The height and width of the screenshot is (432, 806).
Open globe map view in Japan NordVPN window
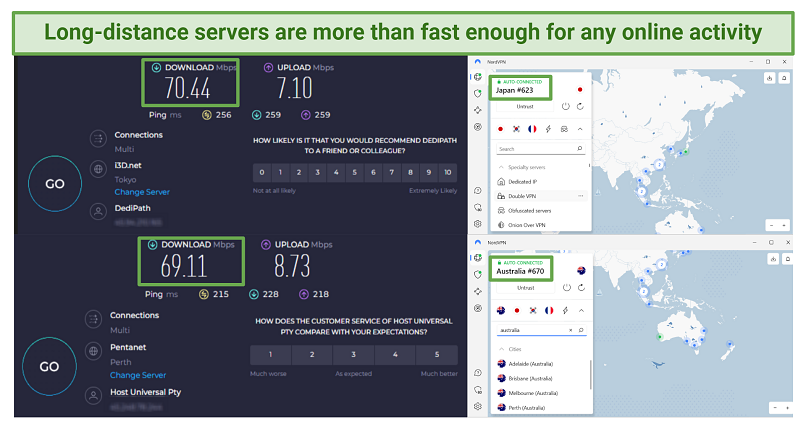tap(478, 77)
